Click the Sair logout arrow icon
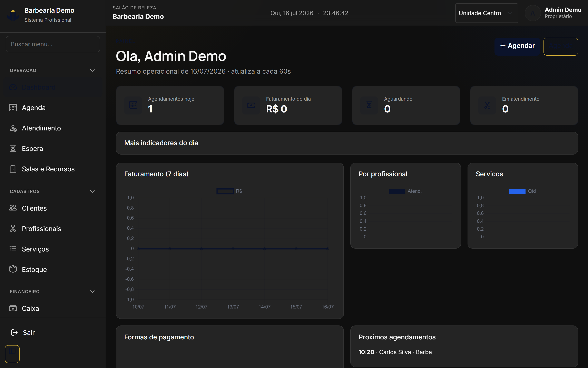This screenshot has width=588, height=368. click(14, 332)
